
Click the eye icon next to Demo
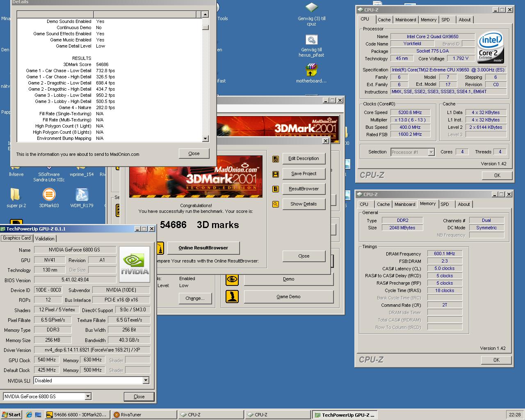(x=232, y=279)
